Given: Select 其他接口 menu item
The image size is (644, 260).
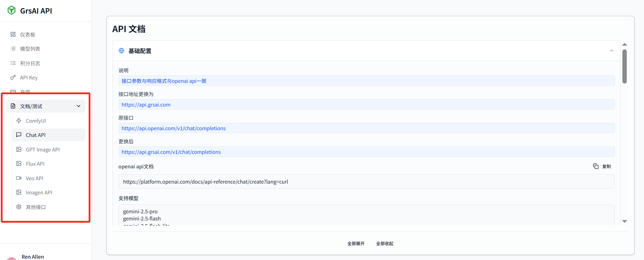Looking at the screenshot, I should (49, 207).
